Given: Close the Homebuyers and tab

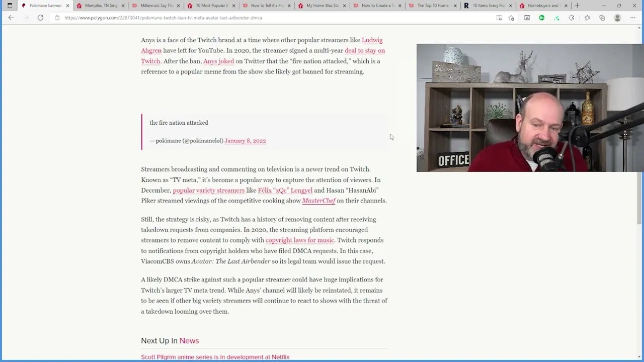Looking at the screenshot, I should click(566, 6).
